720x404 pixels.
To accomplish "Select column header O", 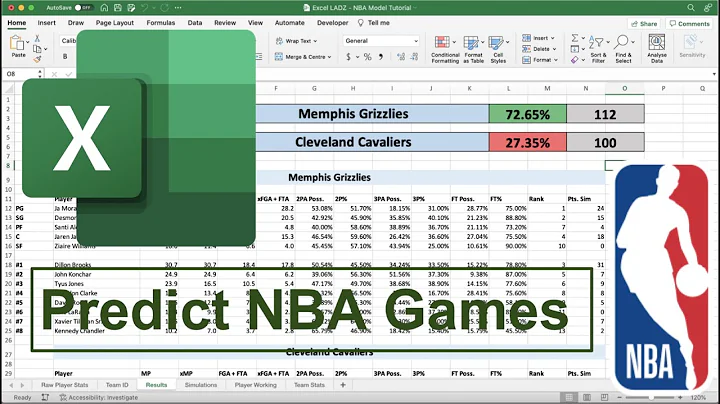I will (x=624, y=88).
